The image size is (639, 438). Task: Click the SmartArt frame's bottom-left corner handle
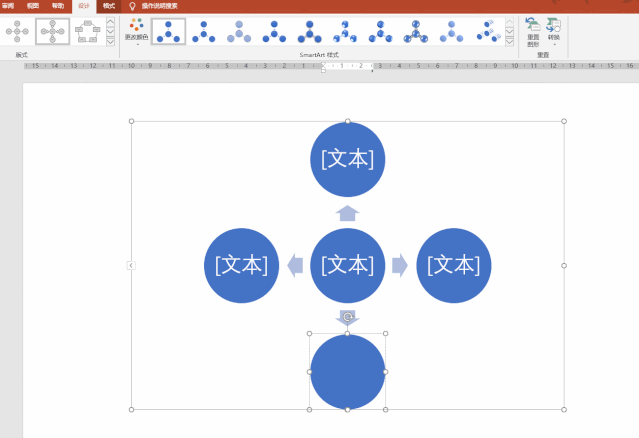coord(131,409)
